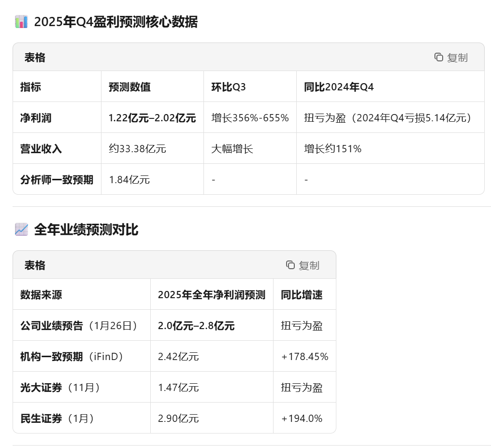Click the heading 全年业绩预测对比
Screen dimensions: 491x448
[x=86, y=230]
